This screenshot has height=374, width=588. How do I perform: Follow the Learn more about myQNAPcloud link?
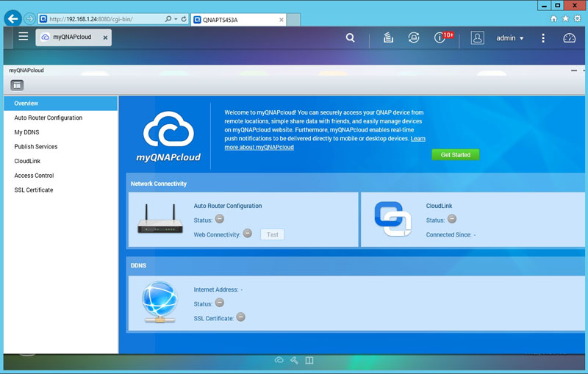coord(259,147)
